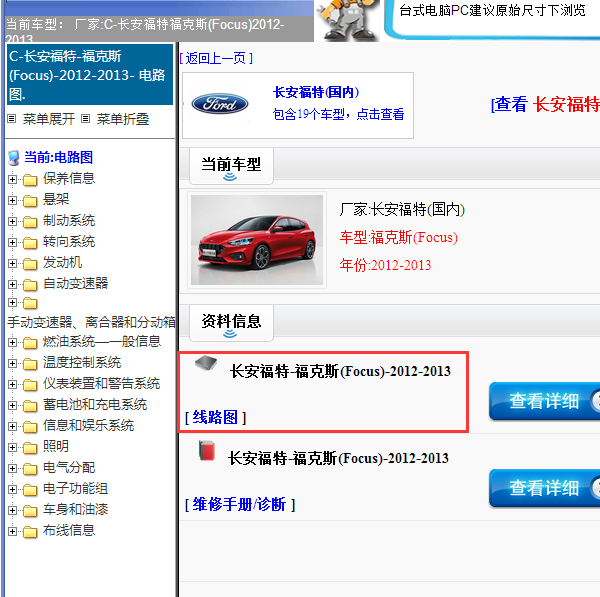Click 长安福特-福克斯 title in 线路图 row
This screenshot has height=597, width=600.
pos(340,371)
